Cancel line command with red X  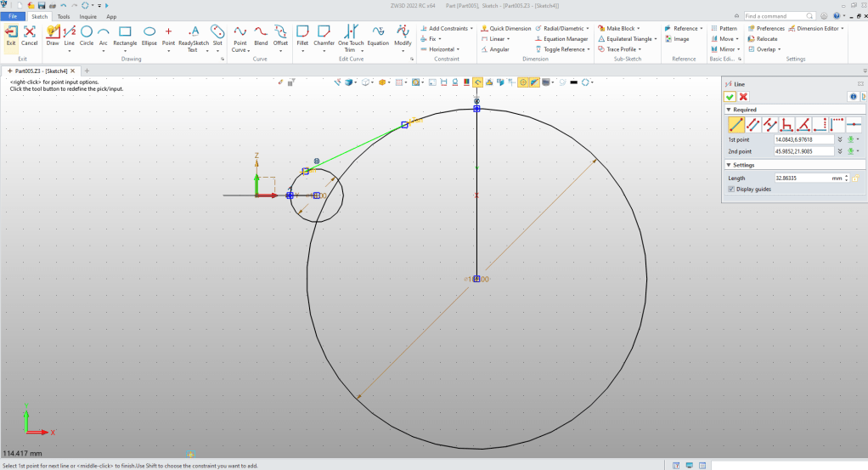click(x=743, y=97)
